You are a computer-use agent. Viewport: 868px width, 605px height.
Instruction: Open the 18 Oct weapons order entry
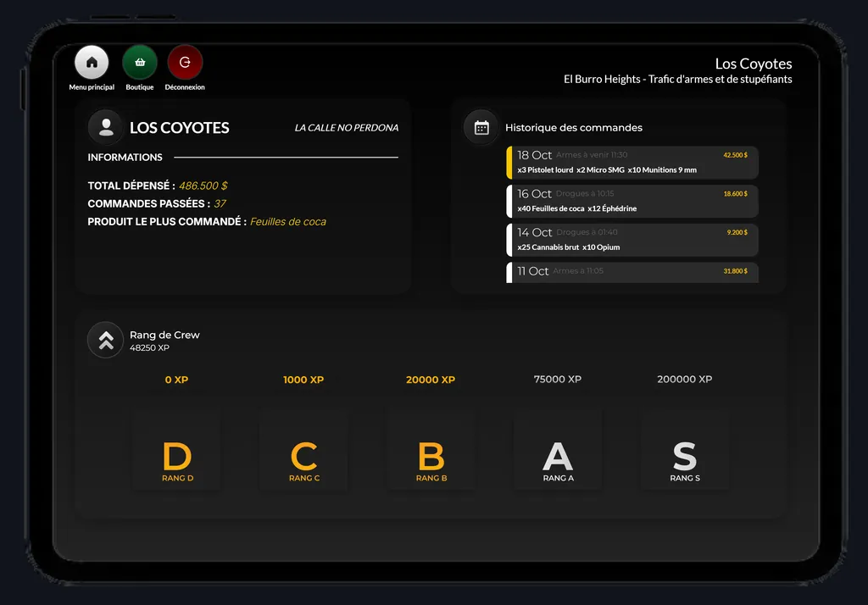tap(632, 163)
